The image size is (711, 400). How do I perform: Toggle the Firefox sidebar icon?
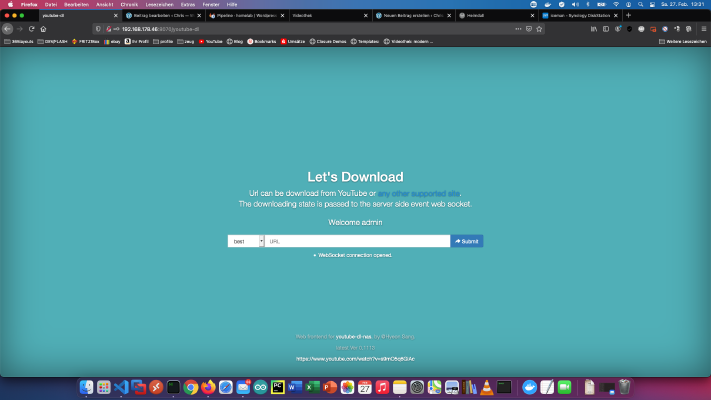pyautogui.click(x=606, y=29)
